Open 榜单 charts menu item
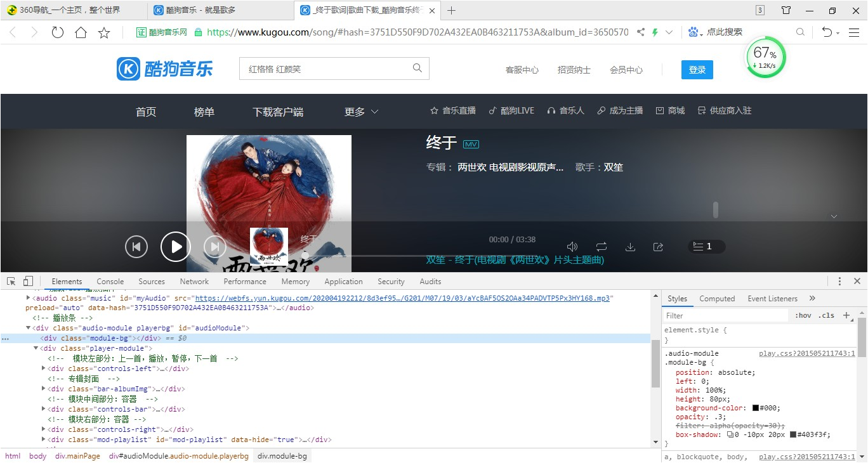868x463 pixels. [204, 112]
